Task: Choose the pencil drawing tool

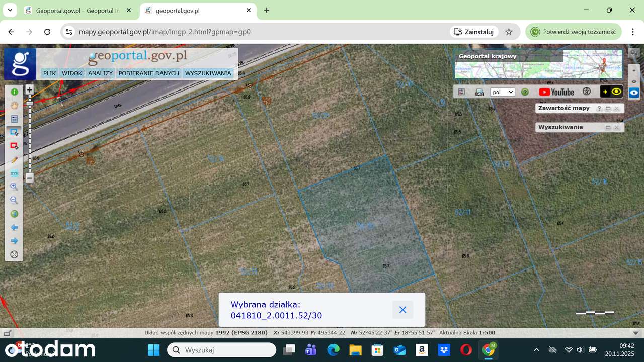Action: pyautogui.click(x=14, y=159)
